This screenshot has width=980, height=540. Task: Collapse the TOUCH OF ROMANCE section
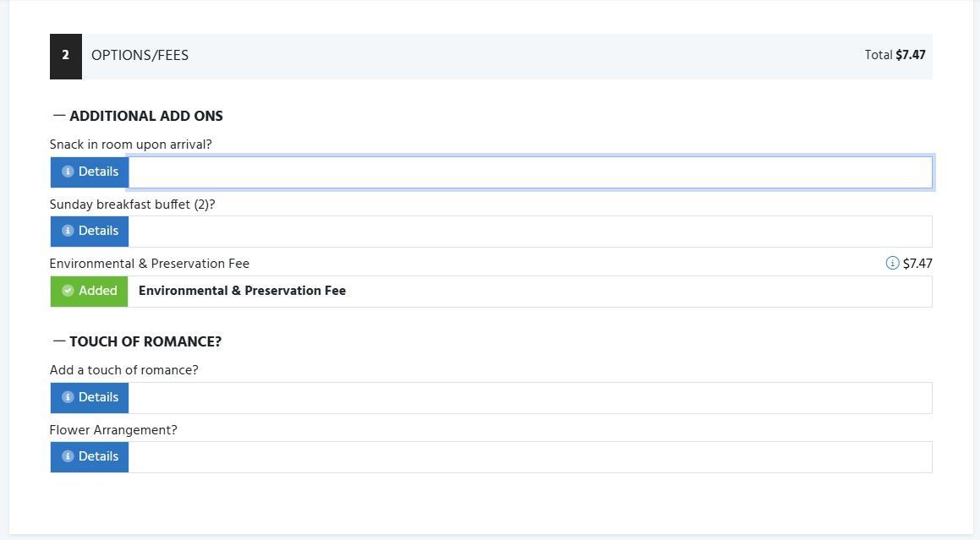[57, 341]
